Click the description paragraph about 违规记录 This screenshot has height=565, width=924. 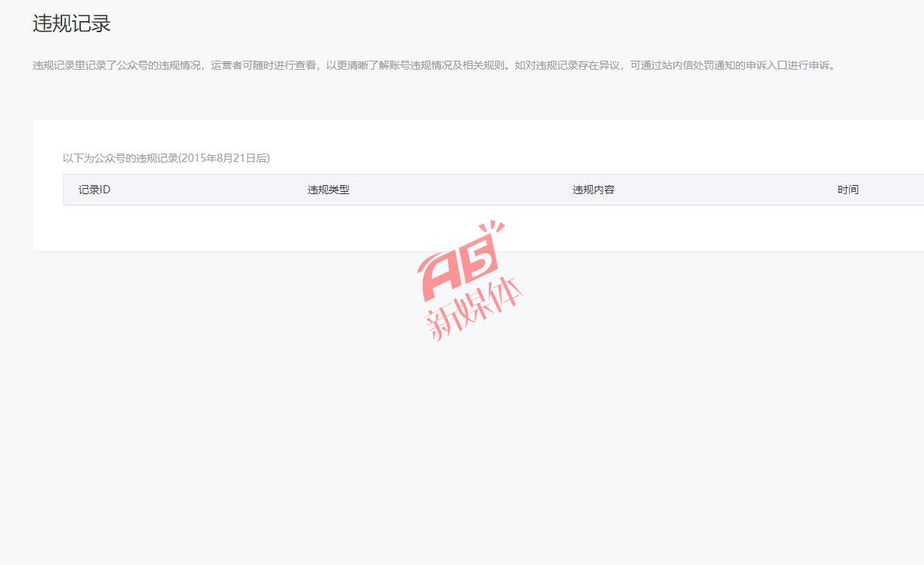pyautogui.click(x=434, y=65)
